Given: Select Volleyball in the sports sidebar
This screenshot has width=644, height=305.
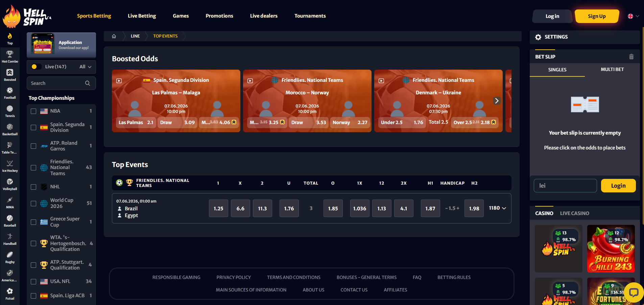Looking at the screenshot, I should tap(10, 184).
